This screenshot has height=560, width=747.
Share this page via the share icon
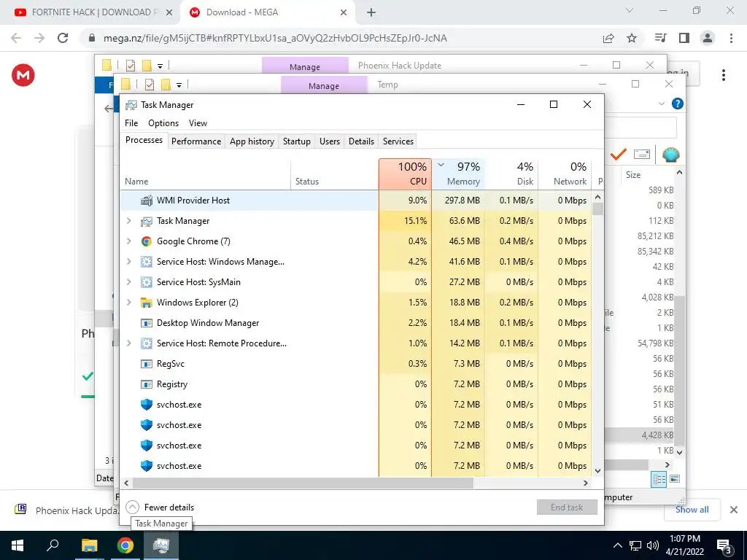pos(608,38)
